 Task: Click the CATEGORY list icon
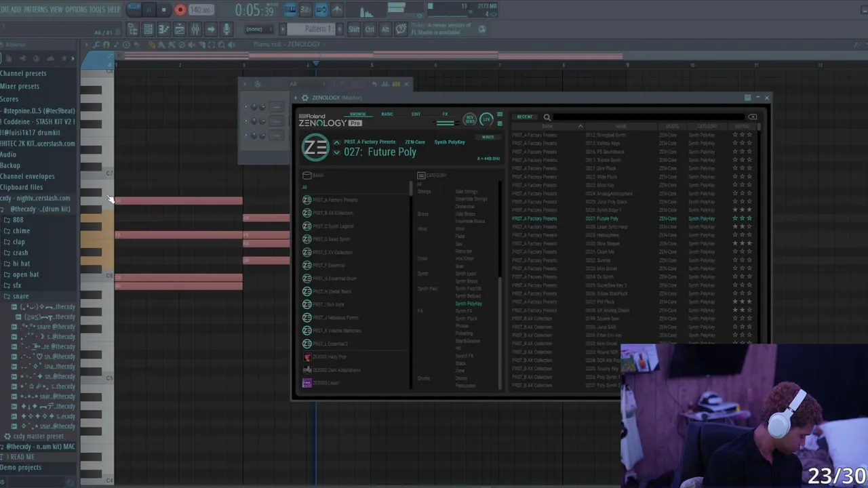(421, 175)
